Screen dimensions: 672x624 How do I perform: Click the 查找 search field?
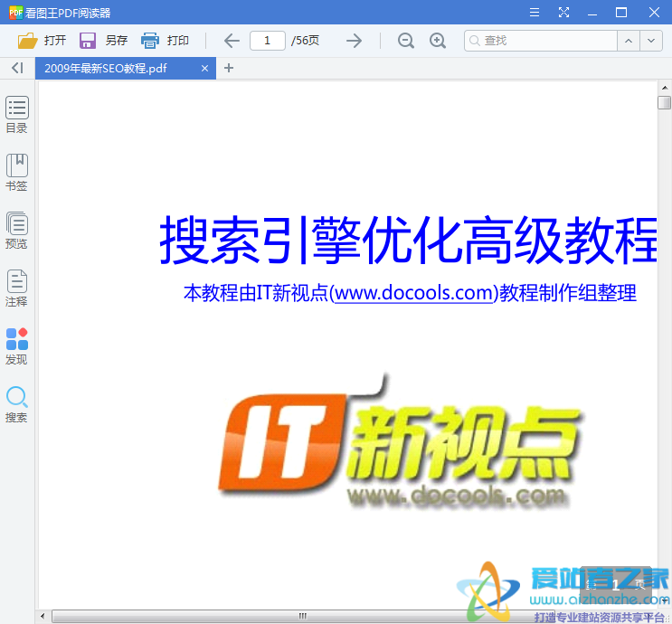(541, 41)
